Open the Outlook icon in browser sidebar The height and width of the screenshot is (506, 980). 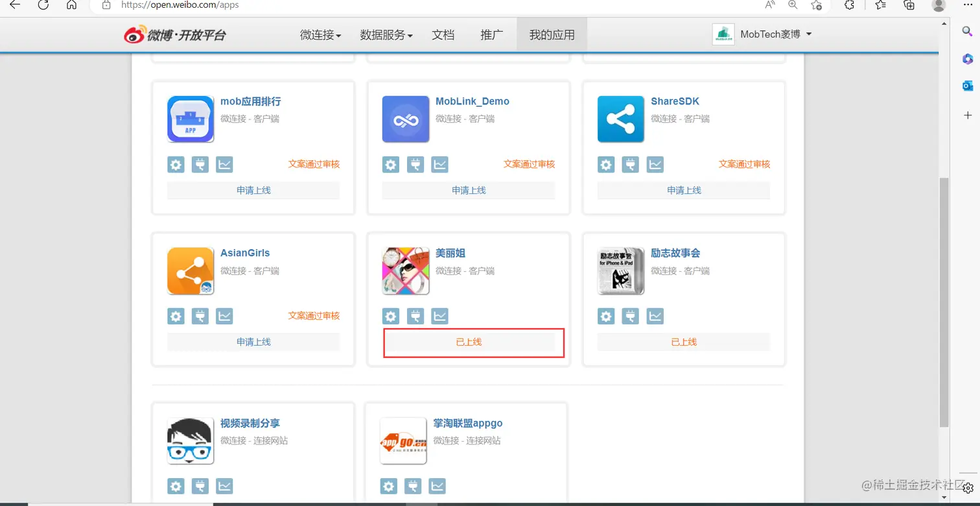click(x=968, y=86)
